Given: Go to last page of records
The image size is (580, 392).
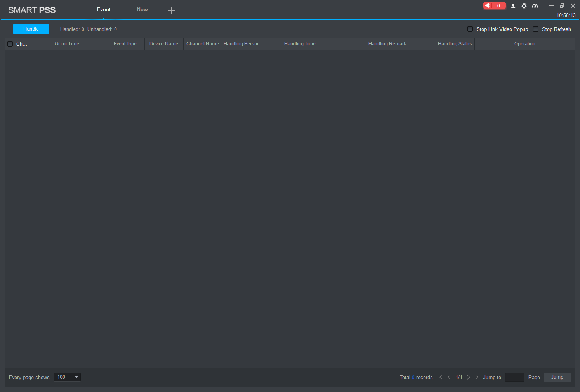Looking at the screenshot, I should tap(477, 377).
